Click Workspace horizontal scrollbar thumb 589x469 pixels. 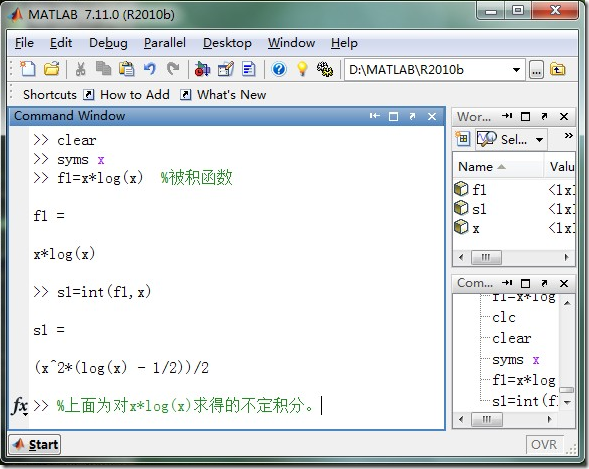pos(486,258)
